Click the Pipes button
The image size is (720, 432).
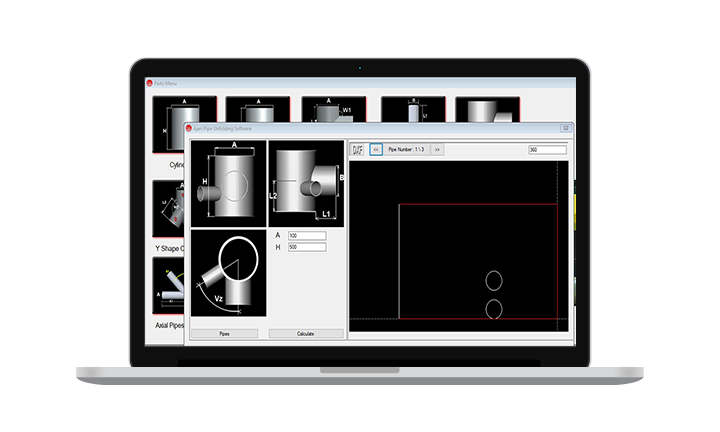click(225, 334)
